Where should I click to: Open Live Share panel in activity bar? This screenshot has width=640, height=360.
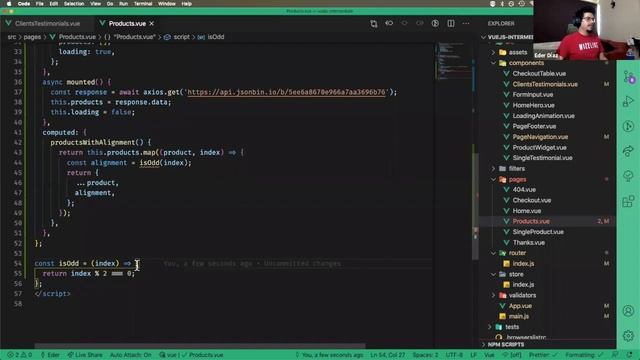tap(629, 151)
